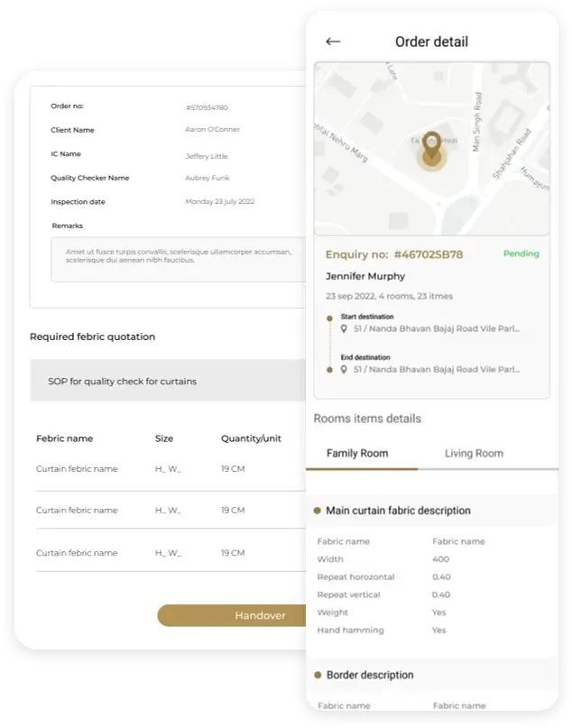The width and height of the screenshot is (572, 728).
Task: Click client name Aaron O'Conner
Action: 212,130
